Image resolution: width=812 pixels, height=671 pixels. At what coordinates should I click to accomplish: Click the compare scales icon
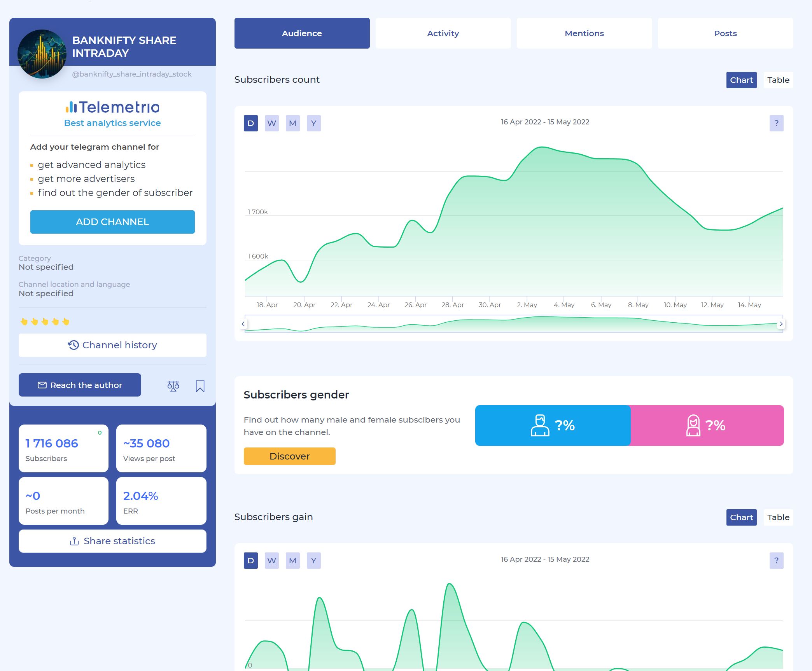tap(173, 386)
